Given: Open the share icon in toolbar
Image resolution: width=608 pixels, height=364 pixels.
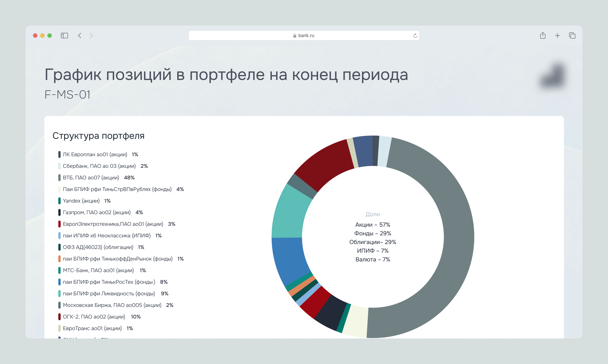Looking at the screenshot, I should click(x=543, y=36).
